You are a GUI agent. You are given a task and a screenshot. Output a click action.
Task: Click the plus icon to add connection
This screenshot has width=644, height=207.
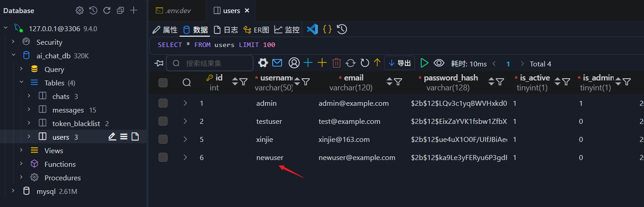(134, 10)
